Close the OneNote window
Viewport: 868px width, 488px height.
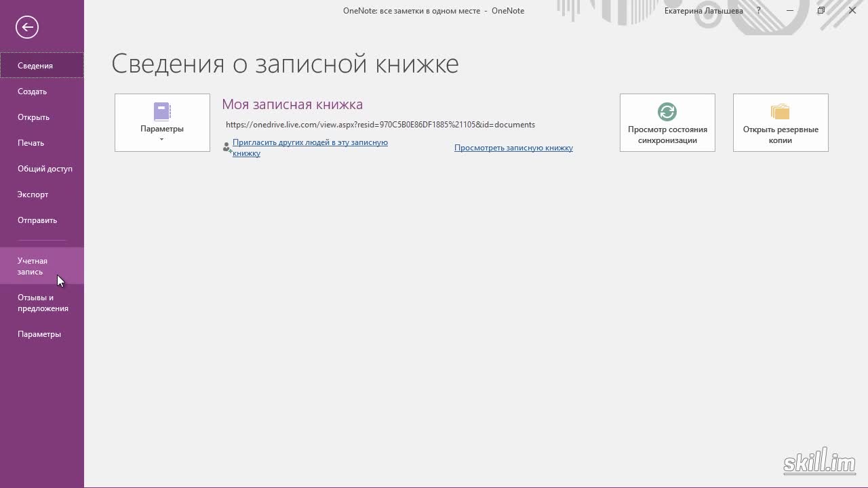(x=852, y=11)
